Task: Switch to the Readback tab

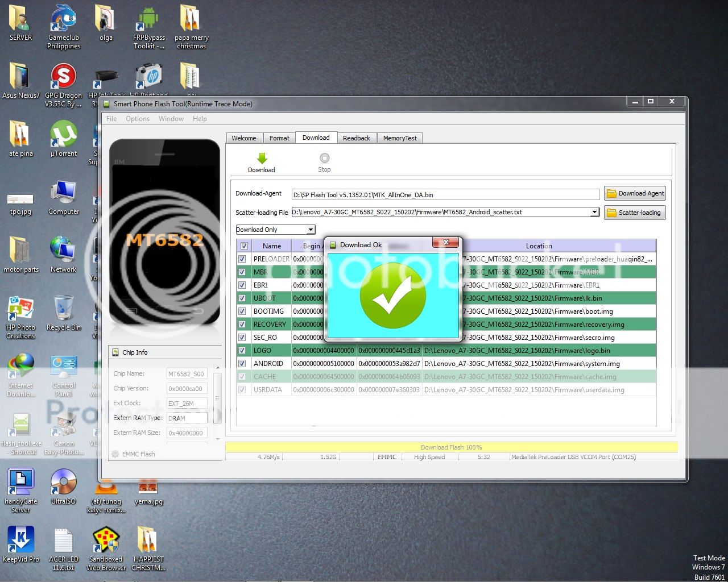Action: pyautogui.click(x=356, y=138)
